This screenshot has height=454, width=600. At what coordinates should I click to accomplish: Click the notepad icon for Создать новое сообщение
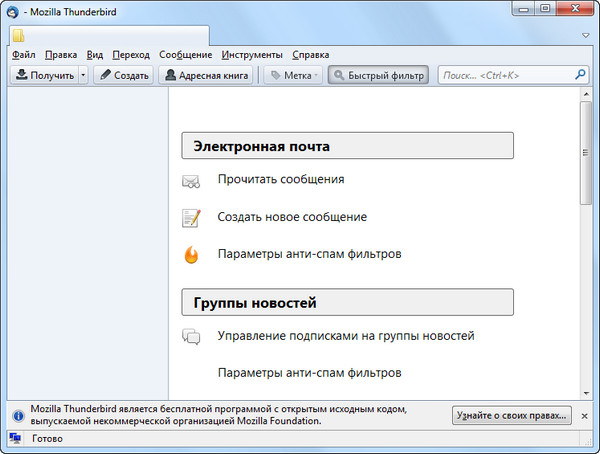pos(191,217)
